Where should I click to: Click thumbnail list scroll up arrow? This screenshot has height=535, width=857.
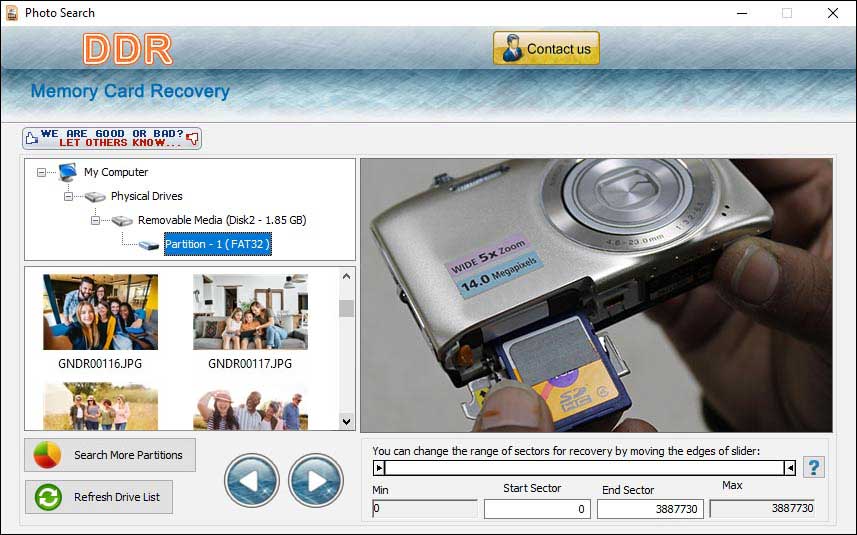346,277
